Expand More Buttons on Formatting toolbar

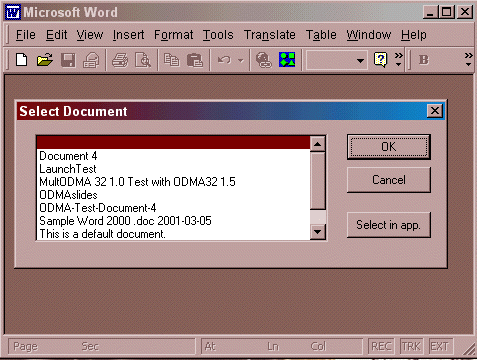click(469, 59)
